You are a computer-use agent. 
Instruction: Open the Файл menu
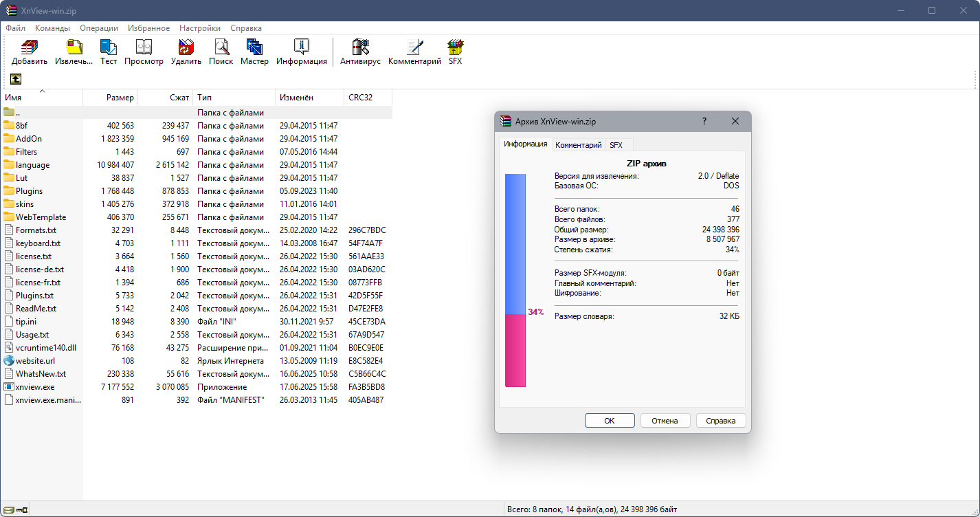(15, 28)
